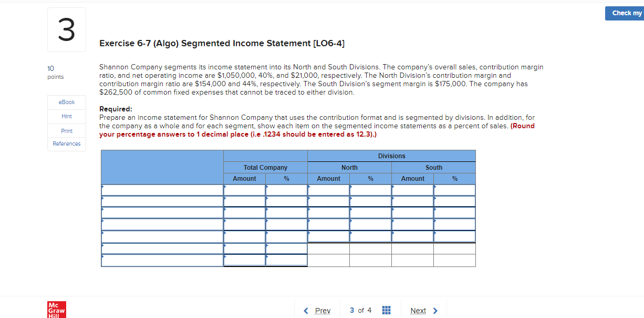The height and width of the screenshot is (318, 644).
Task: Open the eBook resource
Action: coord(66,102)
